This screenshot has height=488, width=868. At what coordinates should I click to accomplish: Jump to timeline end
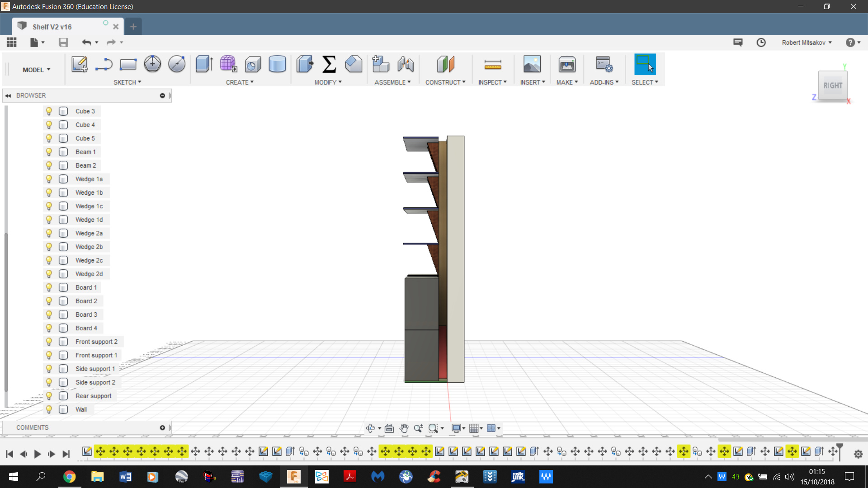click(66, 454)
